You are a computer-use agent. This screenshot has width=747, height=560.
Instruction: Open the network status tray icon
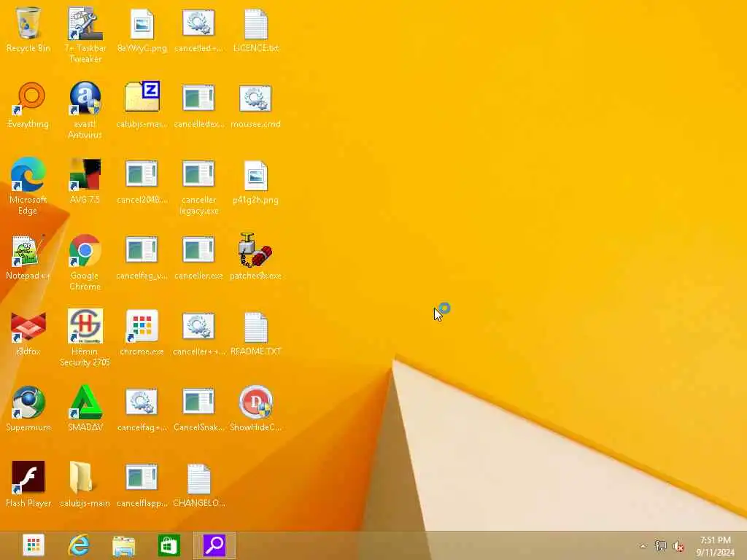(x=660, y=546)
